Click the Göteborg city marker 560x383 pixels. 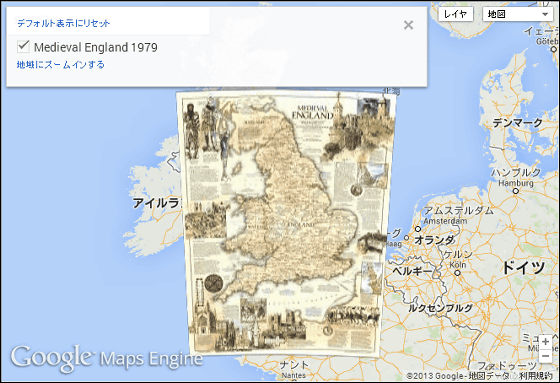coord(554,49)
